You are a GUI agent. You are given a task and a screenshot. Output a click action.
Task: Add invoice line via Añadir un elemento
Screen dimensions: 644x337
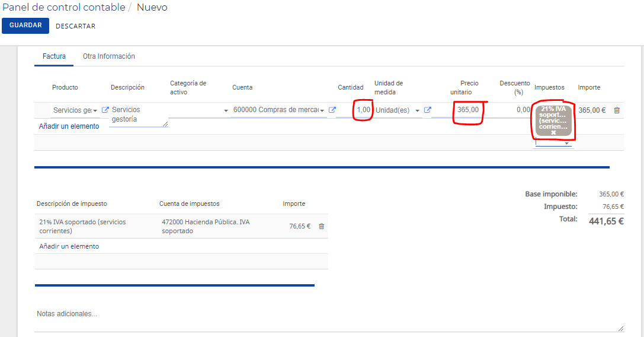(69, 126)
